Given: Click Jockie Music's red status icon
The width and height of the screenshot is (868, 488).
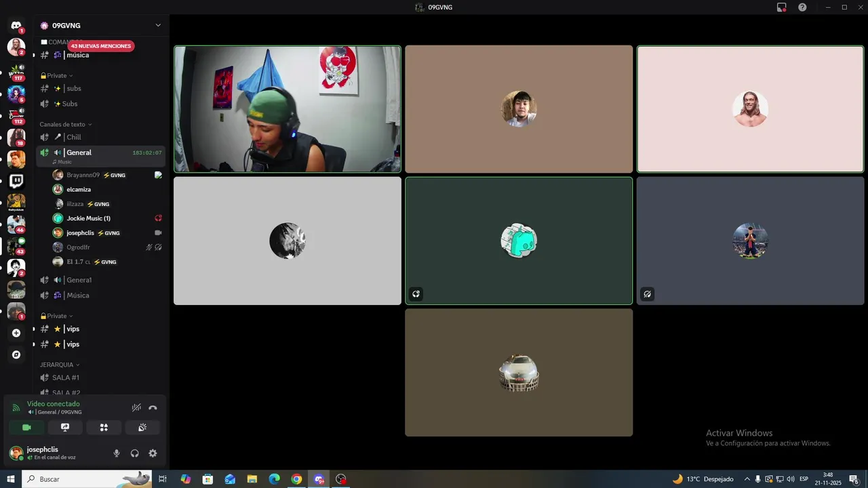Looking at the screenshot, I should click(158, 218).
